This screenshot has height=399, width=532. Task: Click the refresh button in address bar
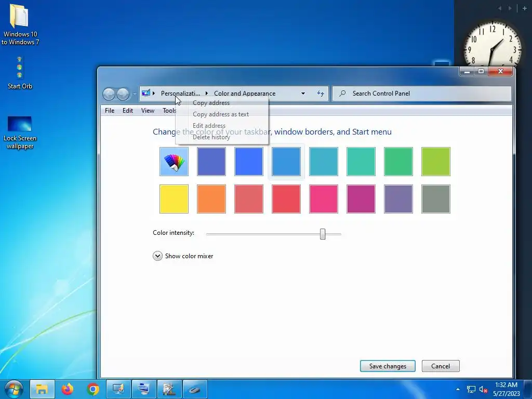tap(321, 94)
